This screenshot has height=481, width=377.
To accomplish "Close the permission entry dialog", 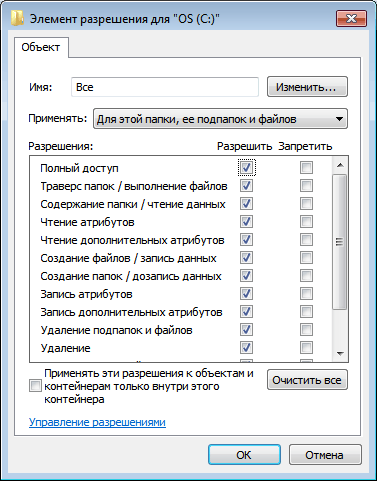I will (x=351, y=18).
